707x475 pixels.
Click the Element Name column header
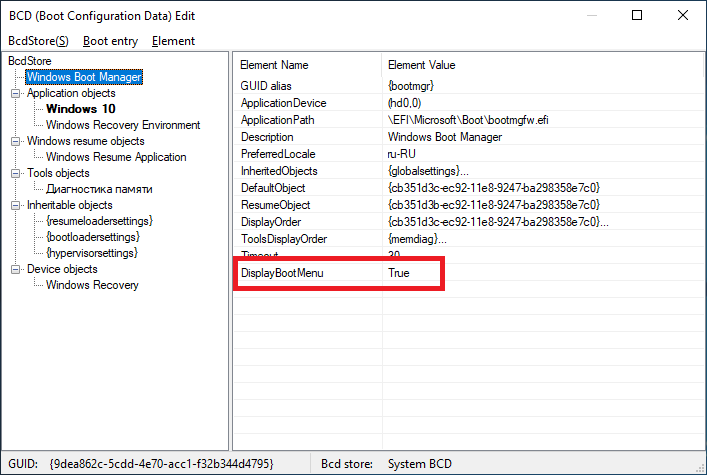[308, 65]
